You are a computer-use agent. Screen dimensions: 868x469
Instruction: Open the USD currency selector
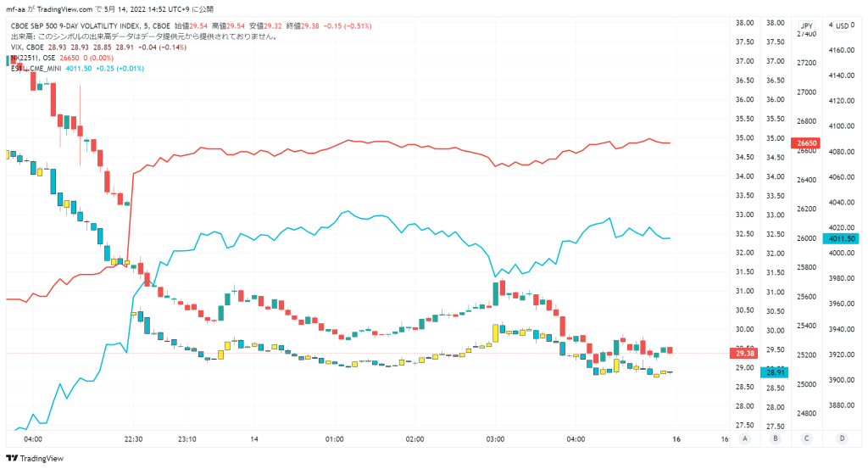842,25
